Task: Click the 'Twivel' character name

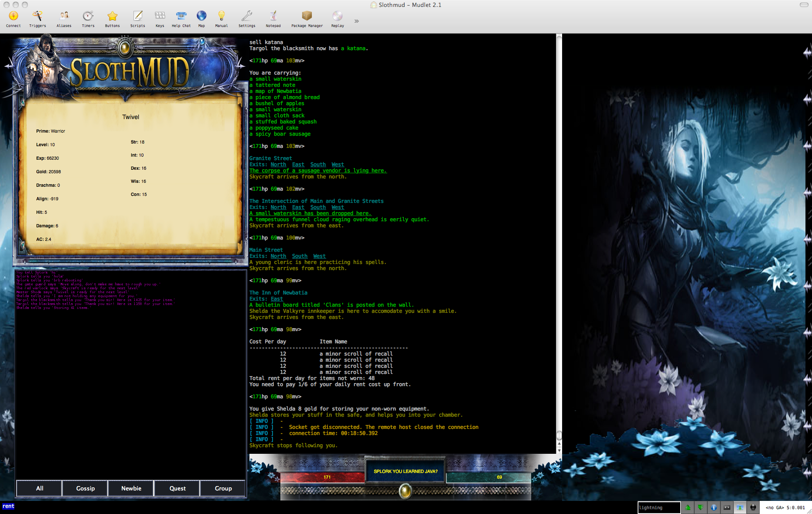Action: pos(131,117)
